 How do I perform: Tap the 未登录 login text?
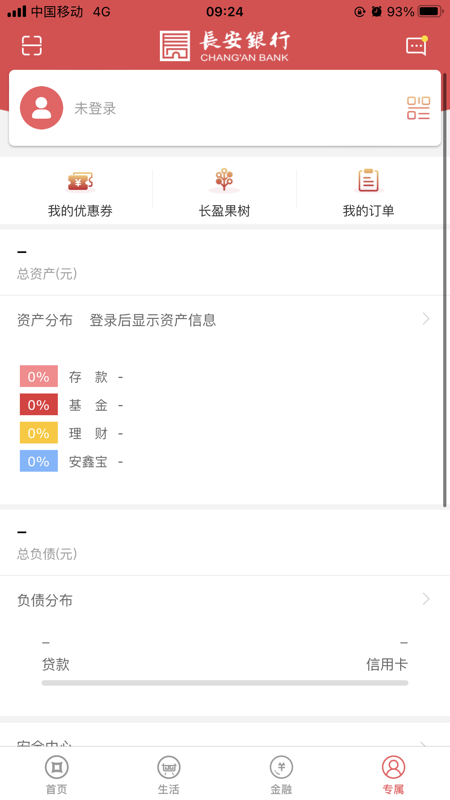(x=95, y=109)
